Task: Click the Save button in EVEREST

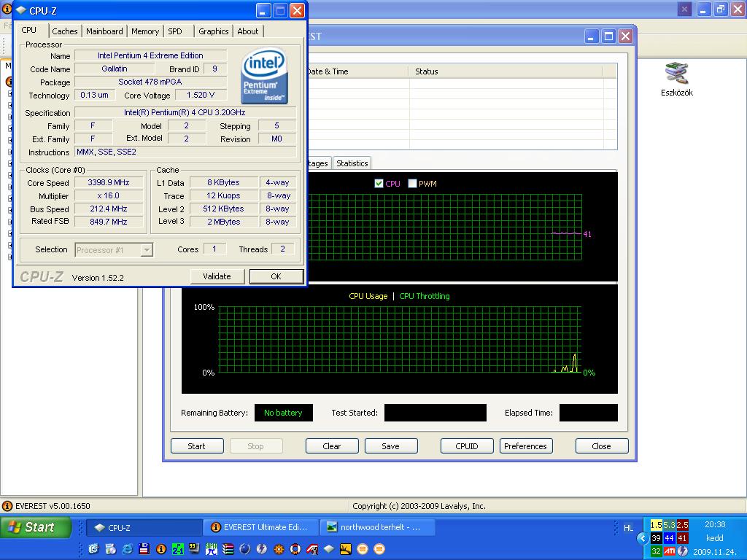Action: coord(391,446)
